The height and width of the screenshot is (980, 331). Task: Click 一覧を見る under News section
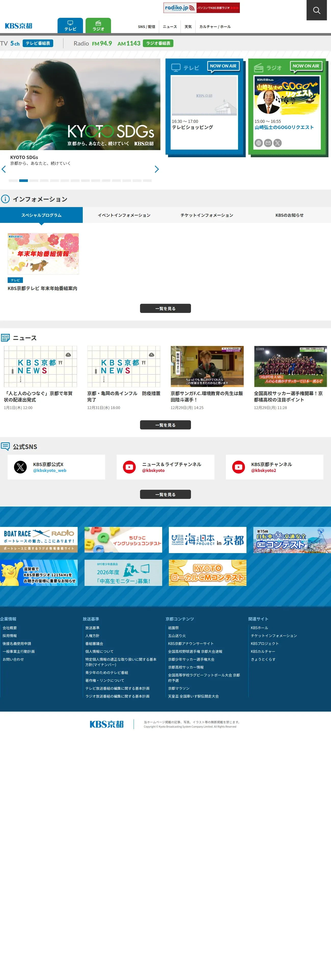click(x=165, y=425)
